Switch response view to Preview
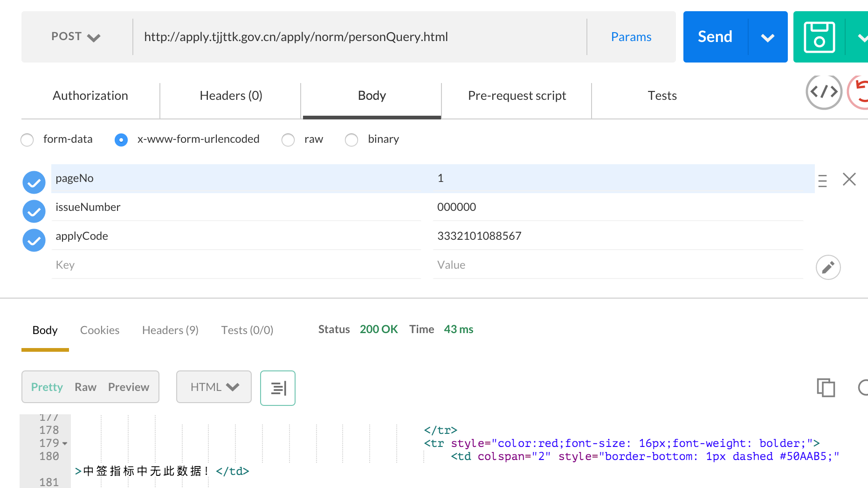The width and height of the screenshot is (868, 488). (x=129, y=387)
